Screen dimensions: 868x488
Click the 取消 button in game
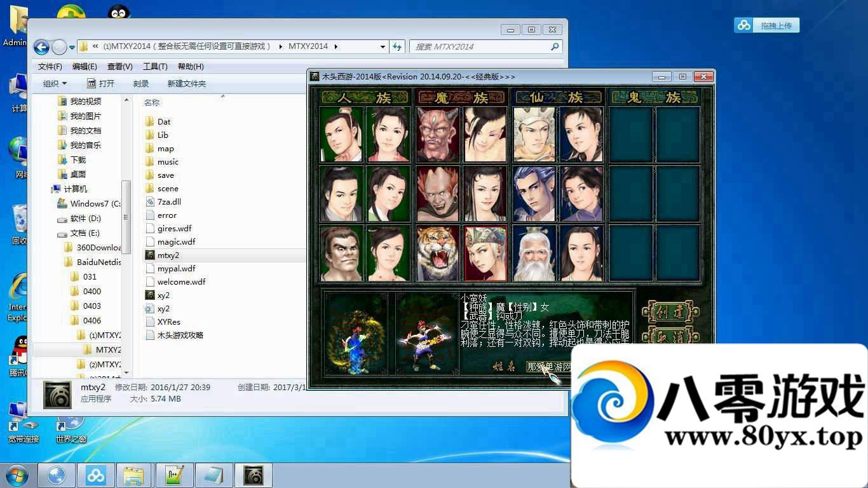point(670,336)
